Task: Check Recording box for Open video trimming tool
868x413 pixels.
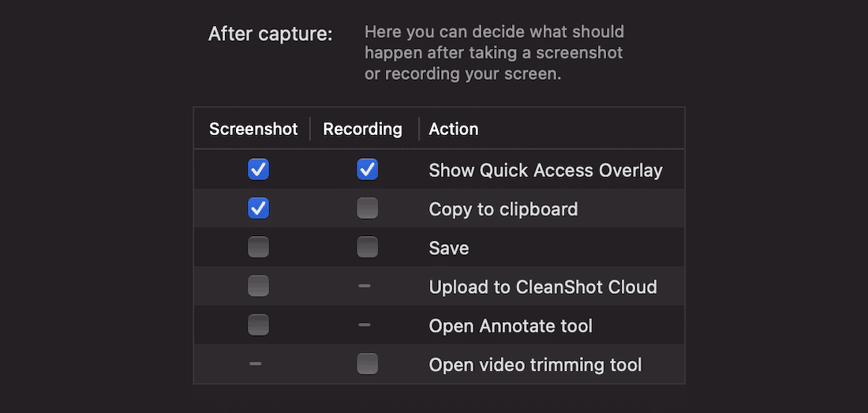Action: click(x=367, y=364)
